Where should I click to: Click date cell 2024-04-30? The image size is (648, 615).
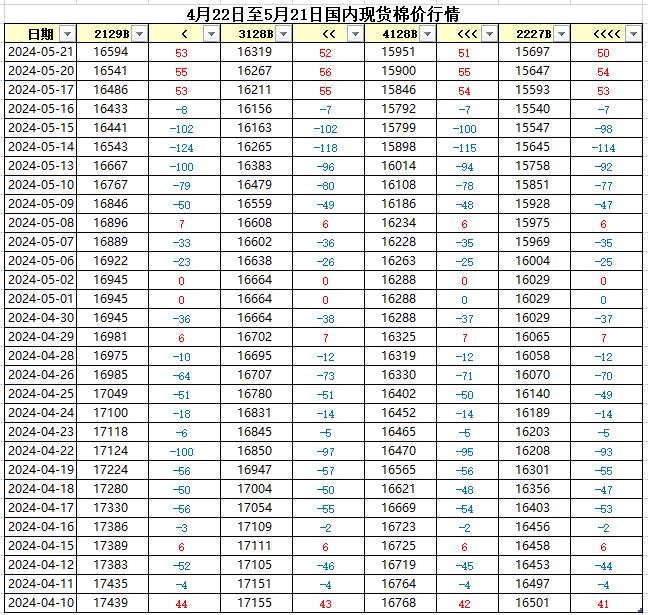tap(40, 318)
